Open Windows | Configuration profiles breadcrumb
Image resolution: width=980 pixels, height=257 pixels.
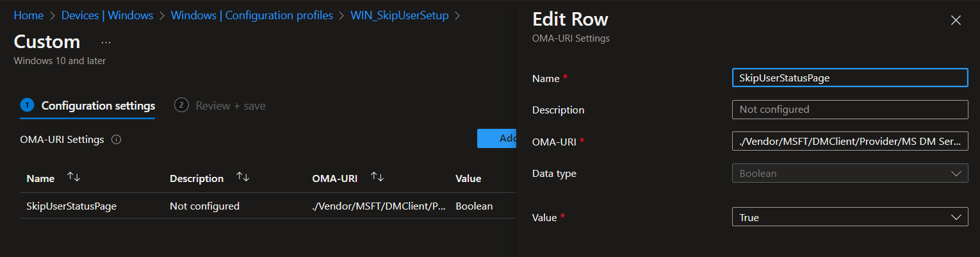(x=252, y=15)
